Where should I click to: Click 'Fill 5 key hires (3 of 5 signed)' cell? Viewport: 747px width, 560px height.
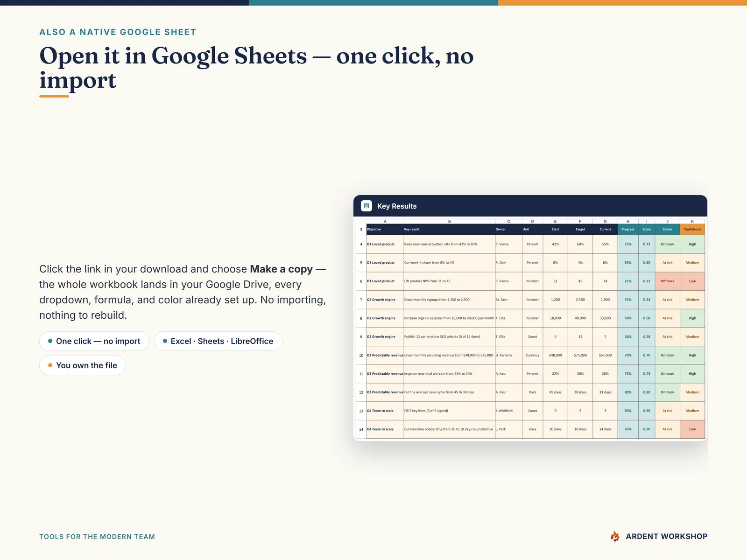tap(449, 411)
